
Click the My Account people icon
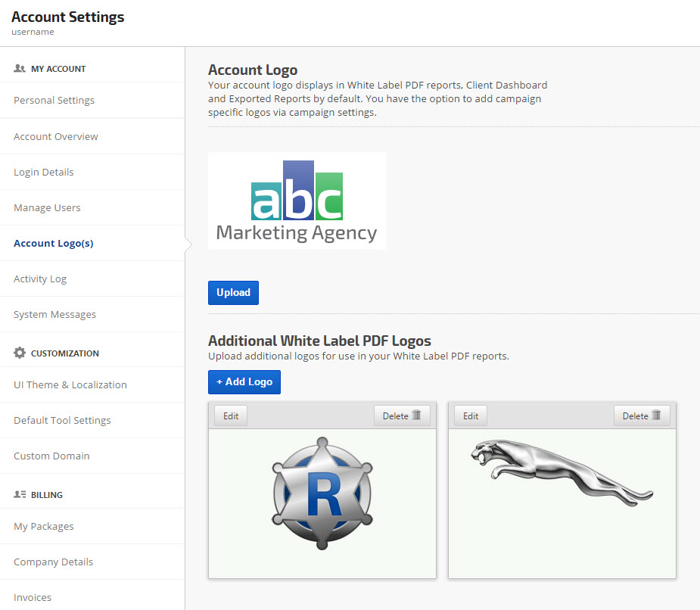coord(20,69)
